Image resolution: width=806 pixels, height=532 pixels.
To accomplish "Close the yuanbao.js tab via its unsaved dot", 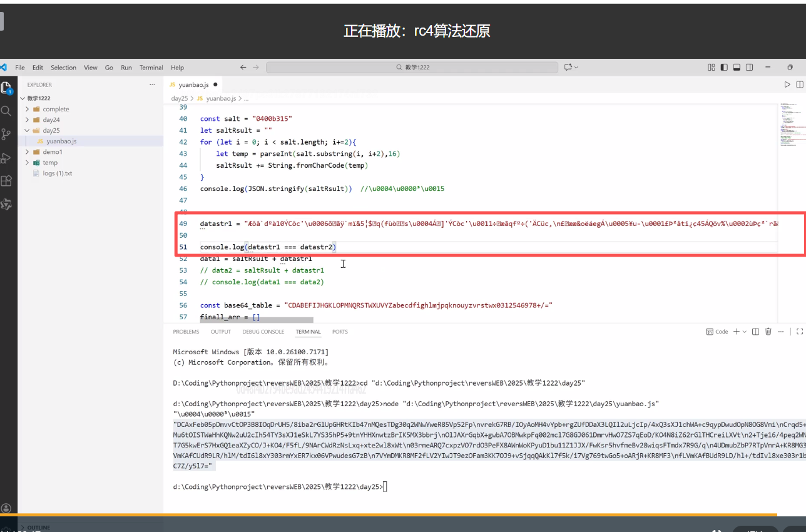I will click(x=215, y=84).
